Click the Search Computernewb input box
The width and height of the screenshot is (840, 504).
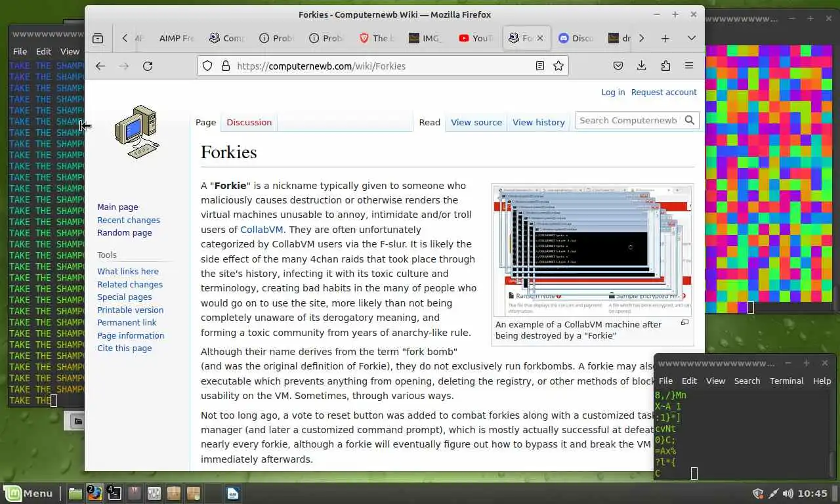tap(628, 120)
